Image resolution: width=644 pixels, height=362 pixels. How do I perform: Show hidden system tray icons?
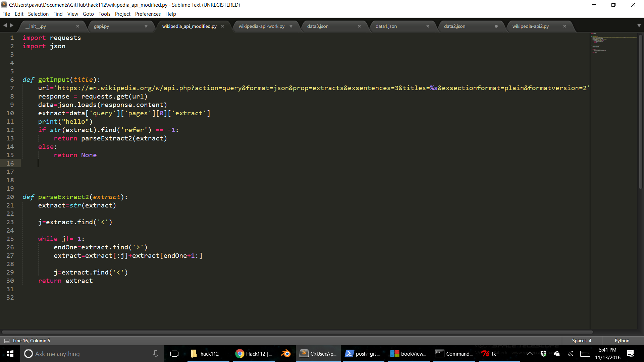(x=530, y=354)
